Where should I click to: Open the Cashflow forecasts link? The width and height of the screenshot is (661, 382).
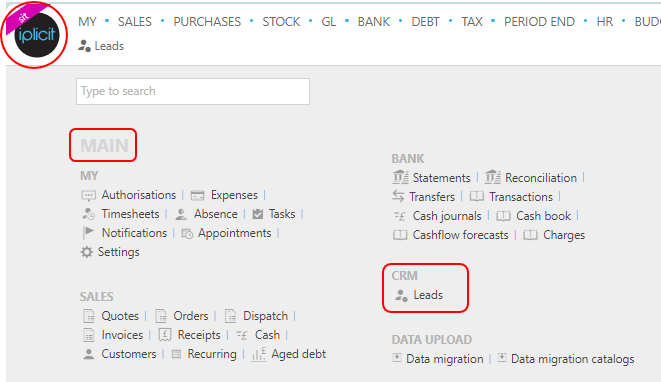(460, 235)
